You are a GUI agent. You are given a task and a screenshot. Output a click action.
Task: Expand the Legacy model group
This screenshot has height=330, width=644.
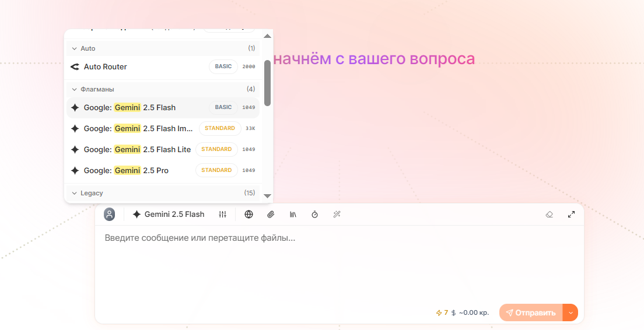163,193
